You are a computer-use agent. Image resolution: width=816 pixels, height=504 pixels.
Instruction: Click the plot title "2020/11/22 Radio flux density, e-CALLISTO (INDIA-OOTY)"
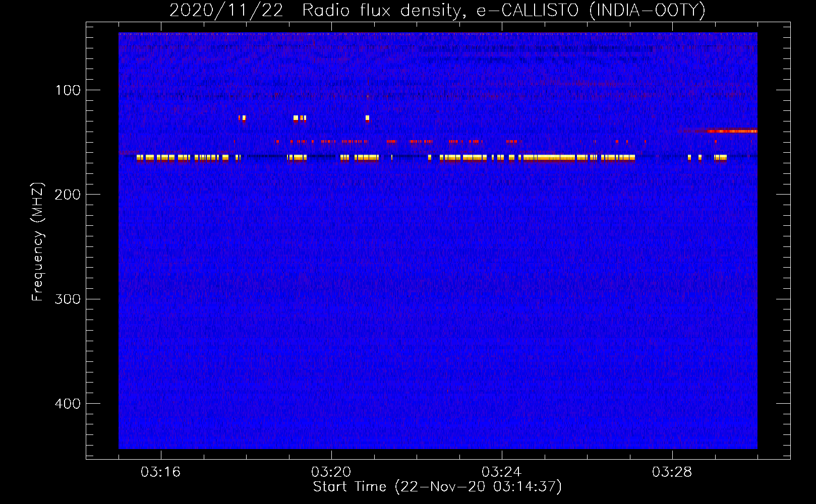pos(437,10)
